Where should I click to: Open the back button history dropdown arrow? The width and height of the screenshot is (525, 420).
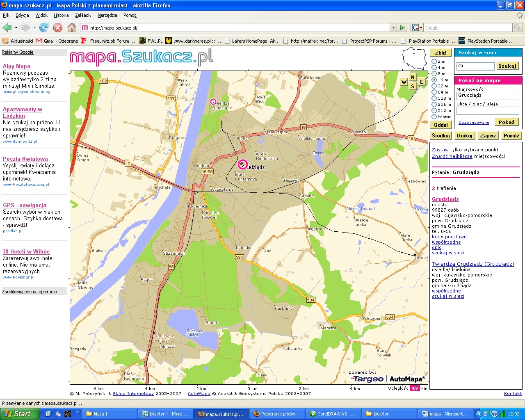tap(16, 28)
